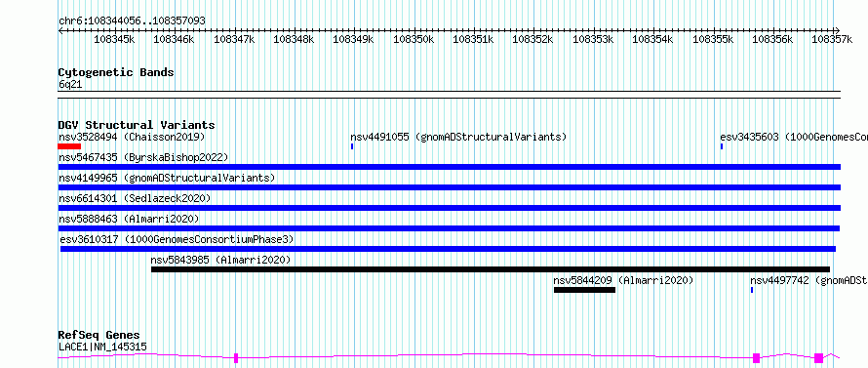
Task: Click the small blue nsv4497742 marker
Action: [x=752, y=290]
